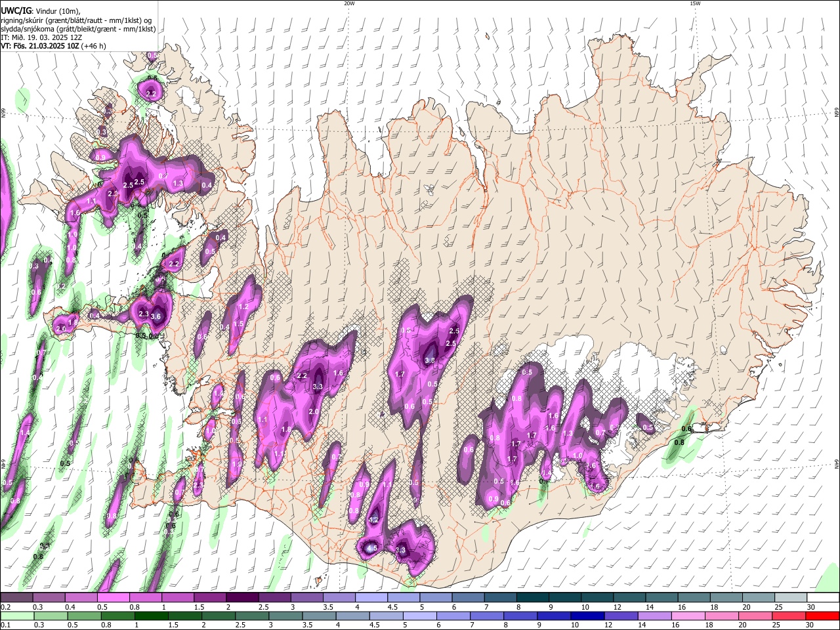Click the 'UWC/IG: Vindur (10m)' title line
840x630 pixels.
(x=40, y=11)
